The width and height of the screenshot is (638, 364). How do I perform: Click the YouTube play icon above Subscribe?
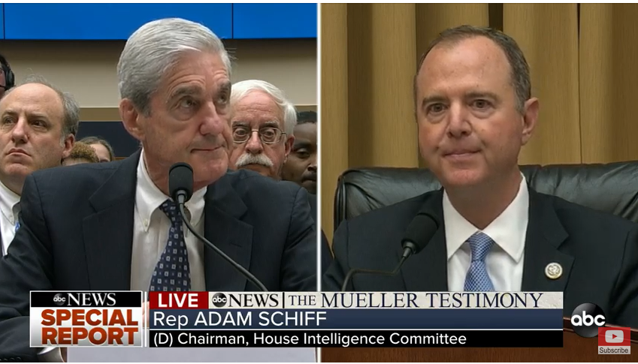click(x=614, y=336)
